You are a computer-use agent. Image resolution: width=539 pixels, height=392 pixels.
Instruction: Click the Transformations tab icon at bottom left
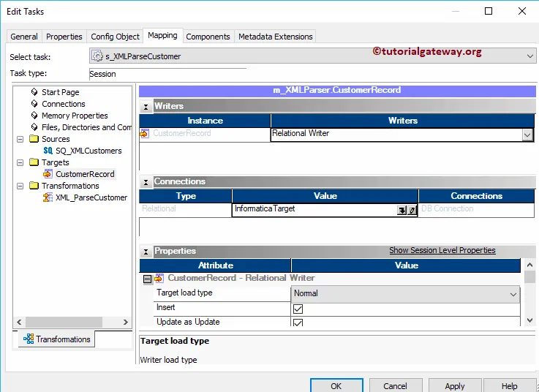(29, 339)
